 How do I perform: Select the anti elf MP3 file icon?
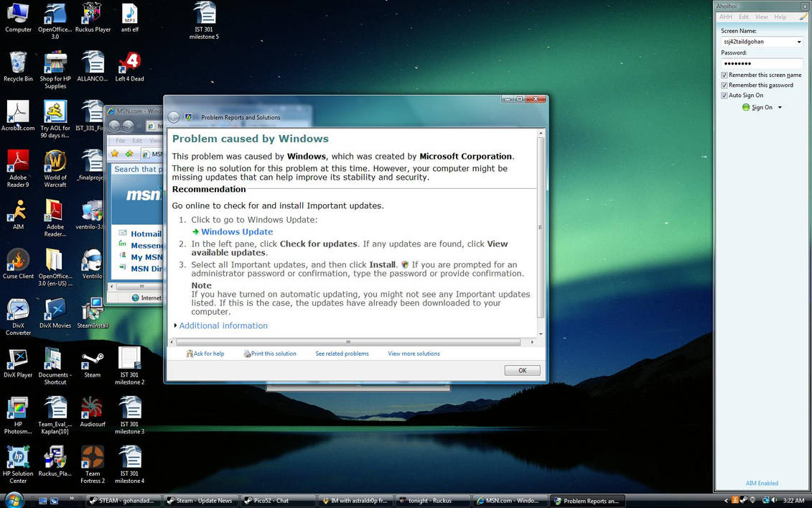click(x=129, y=18)
